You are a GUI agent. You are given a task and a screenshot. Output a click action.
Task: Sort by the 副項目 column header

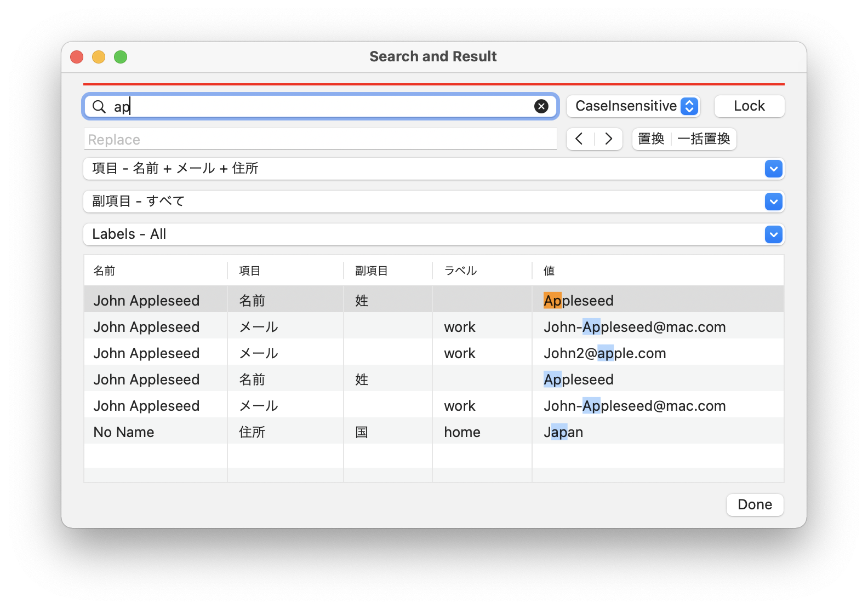(387, 271)
